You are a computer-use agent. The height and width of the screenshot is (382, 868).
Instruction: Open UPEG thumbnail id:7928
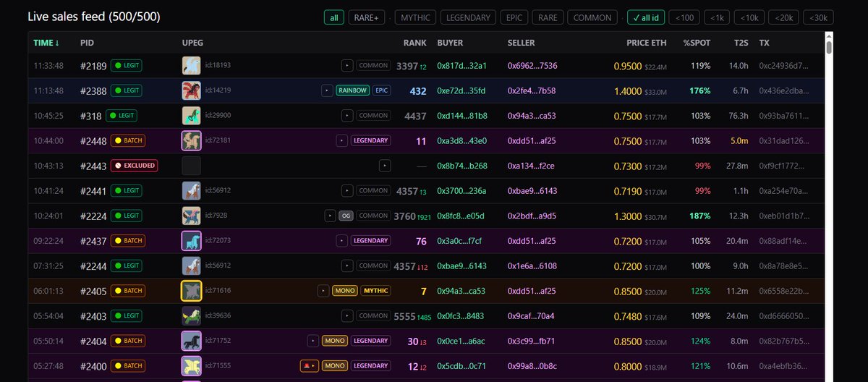(191, 216)
